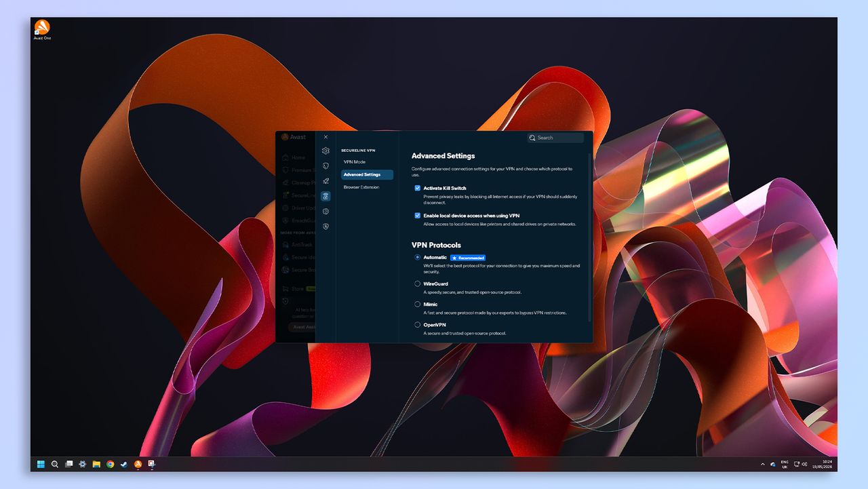Select the highlighted SecureLine VPN sidebar icon

point(325,196)
